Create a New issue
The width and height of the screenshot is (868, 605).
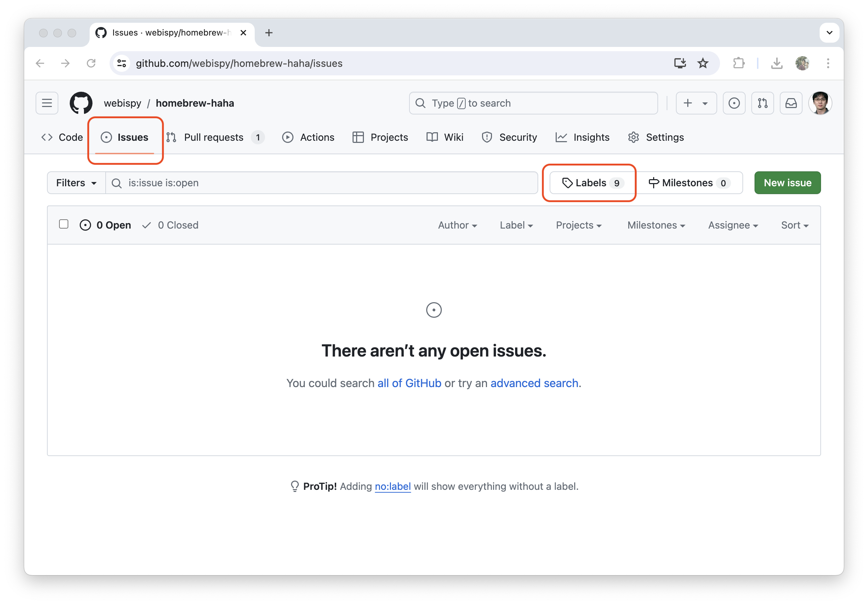point(788,183)
